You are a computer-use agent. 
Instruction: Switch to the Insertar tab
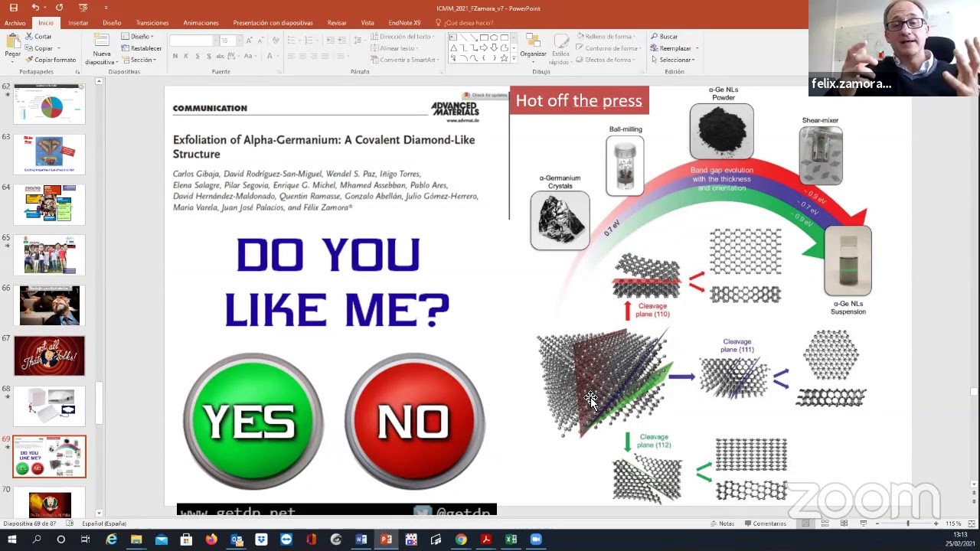pos(78,23)
